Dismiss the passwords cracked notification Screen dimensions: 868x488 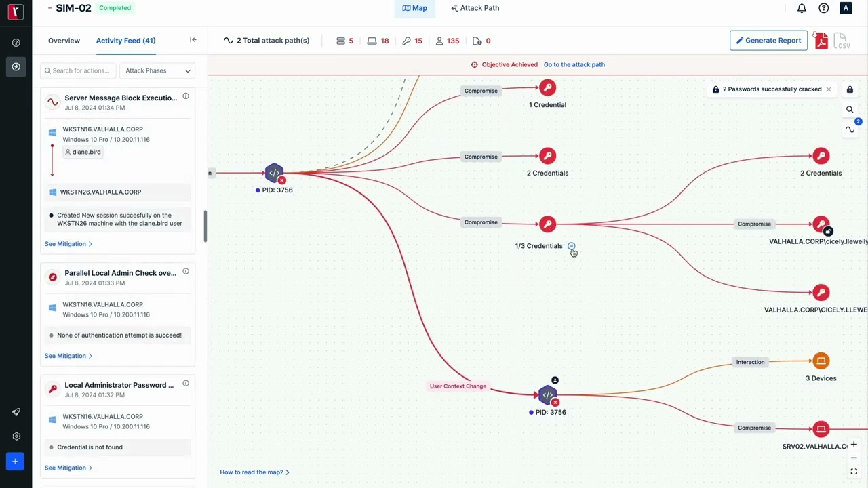(829, 89)
